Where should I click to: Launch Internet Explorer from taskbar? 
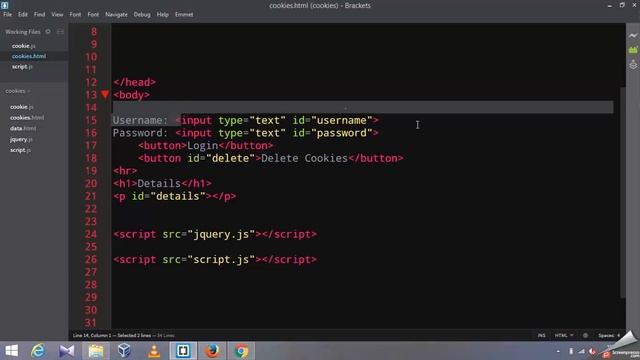click(38, 351)
